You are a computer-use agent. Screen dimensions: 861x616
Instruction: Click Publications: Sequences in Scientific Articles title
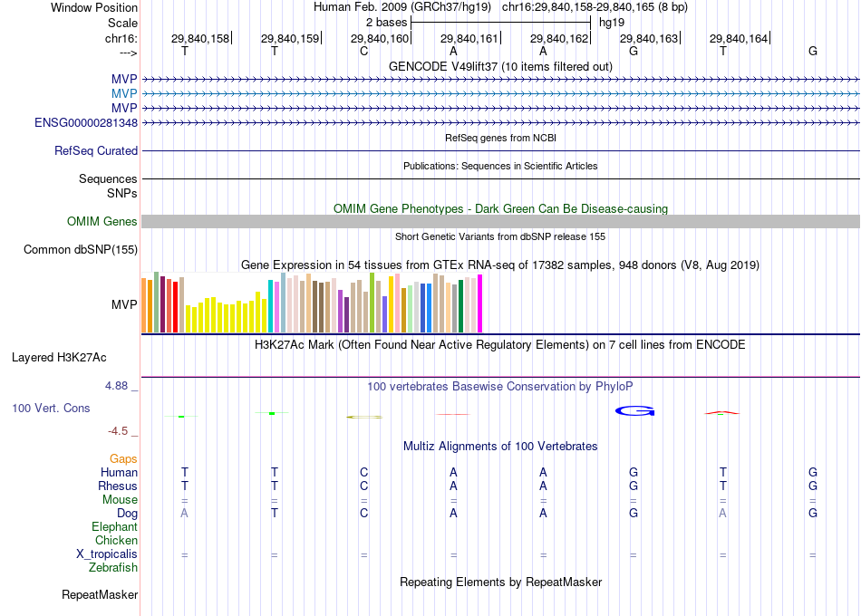[500, 167]
